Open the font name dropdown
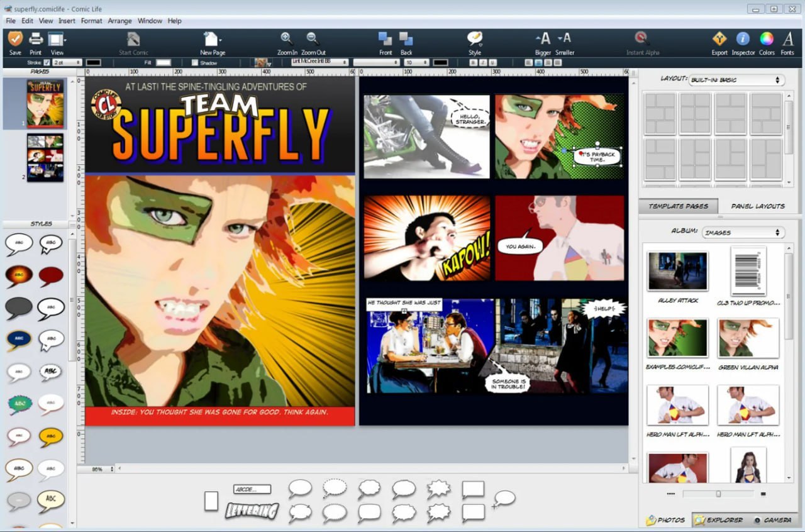The width and height of the screenshot is (805, 532). pyautogui.click(x=319, y=62)
